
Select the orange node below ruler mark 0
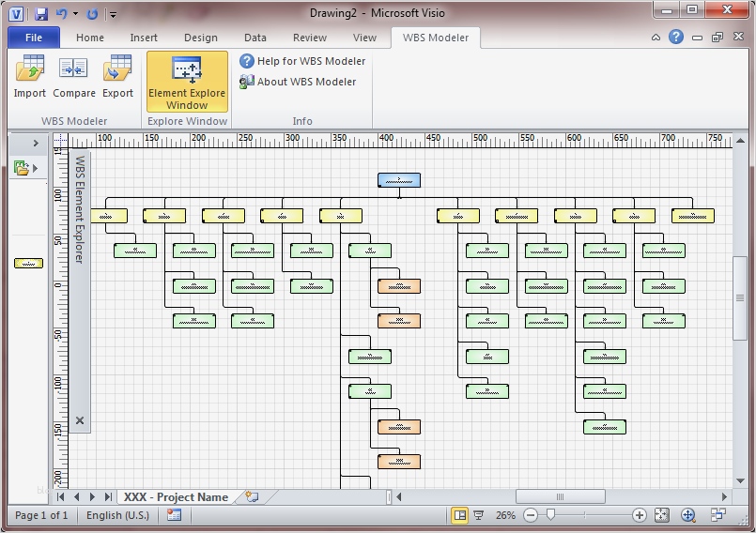coord(399,286)
